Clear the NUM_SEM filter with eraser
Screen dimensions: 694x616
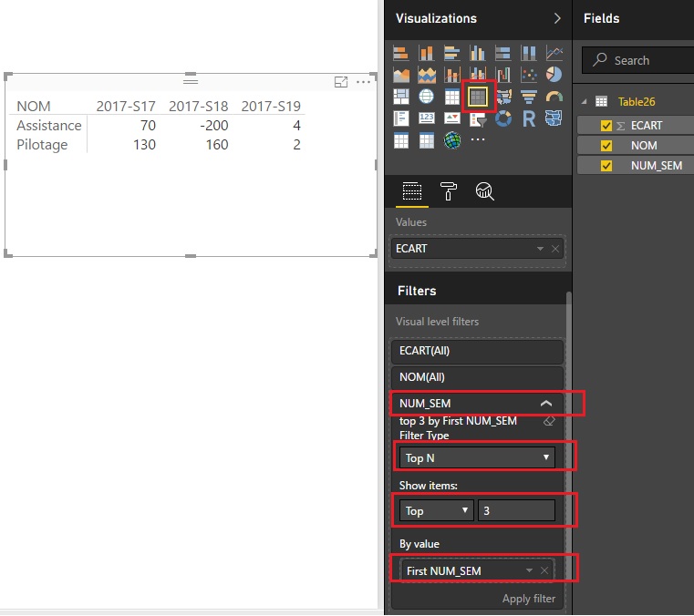pyautogui.click(x=549, y=421)
